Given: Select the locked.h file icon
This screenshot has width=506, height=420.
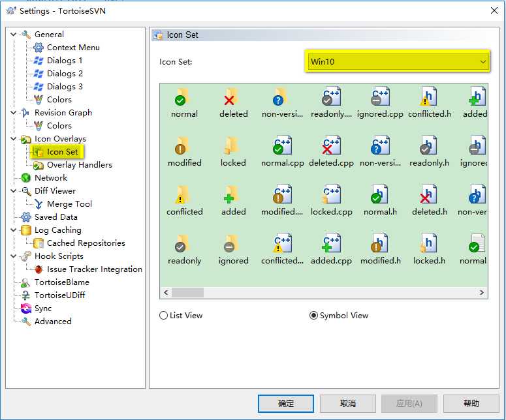Looking at the screenshot, I should tap(429, 243).
